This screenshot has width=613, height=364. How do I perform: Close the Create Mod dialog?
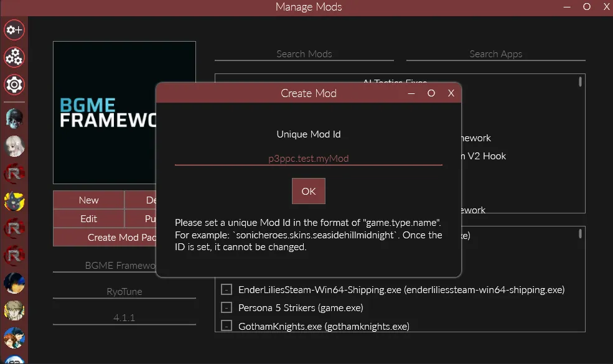[x=451, y=93]
